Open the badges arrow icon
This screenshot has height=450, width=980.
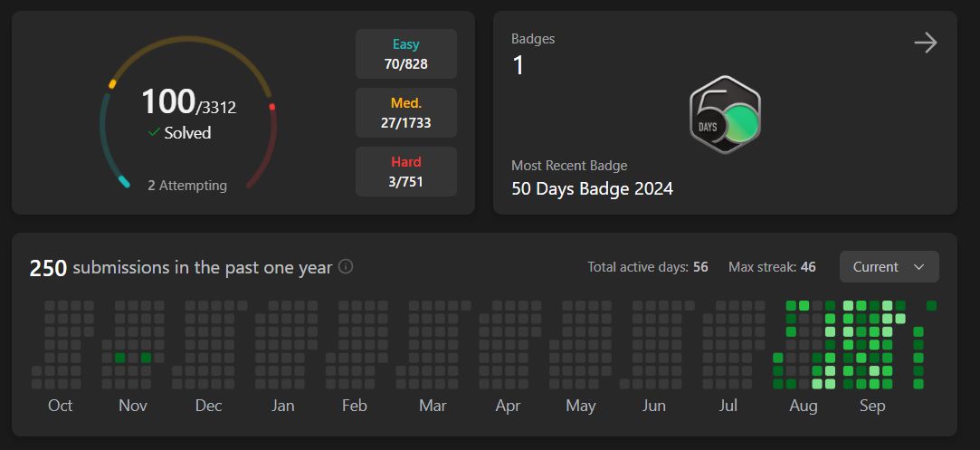926,43
